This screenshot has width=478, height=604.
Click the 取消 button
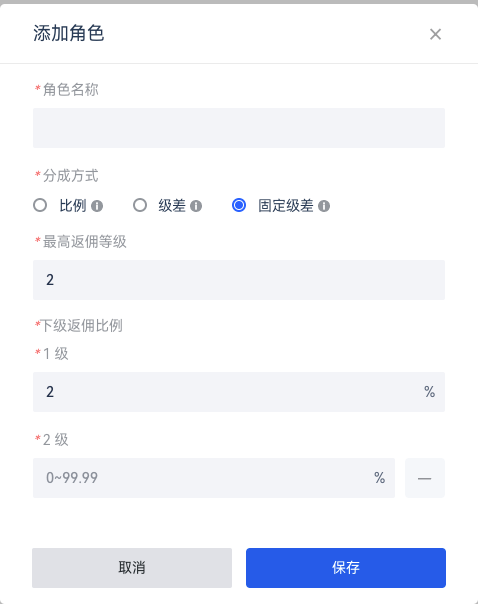[132, 568]
